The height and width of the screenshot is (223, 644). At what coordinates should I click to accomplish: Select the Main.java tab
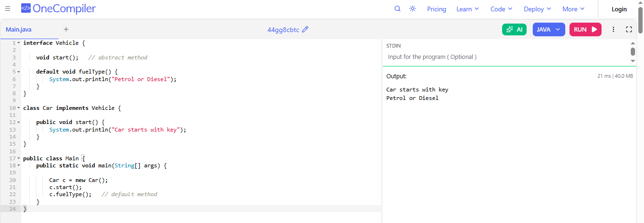pyautogui.click(x=19, y=29)
